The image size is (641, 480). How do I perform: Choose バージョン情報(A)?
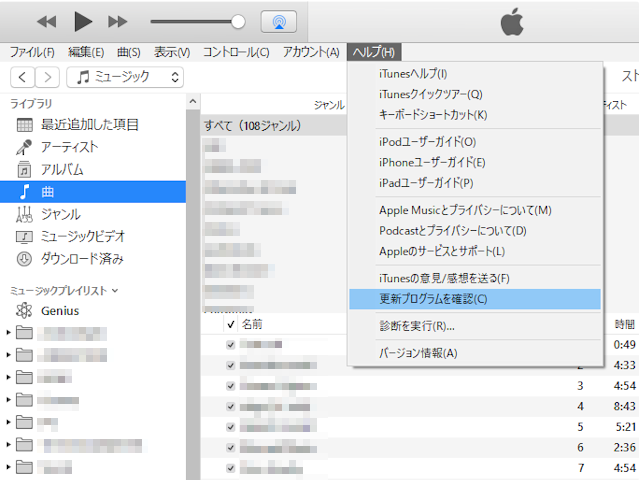pyautogui.click(x=475, y=353)
